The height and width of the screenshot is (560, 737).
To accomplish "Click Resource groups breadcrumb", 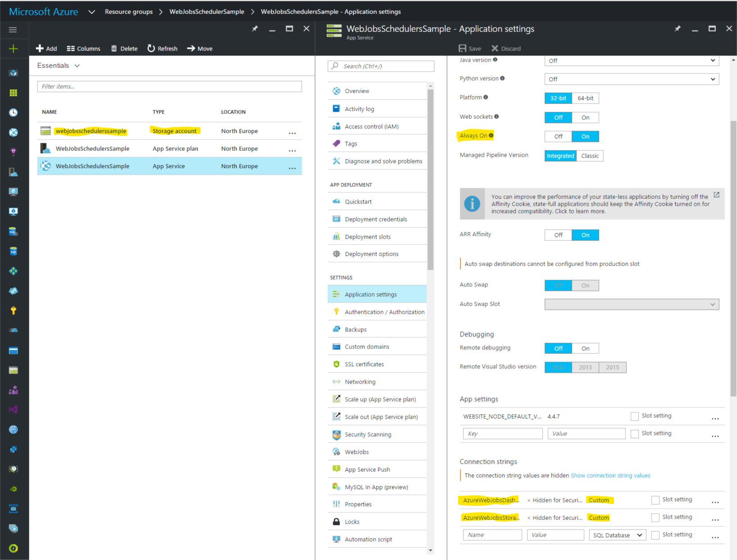I will 129,12.
